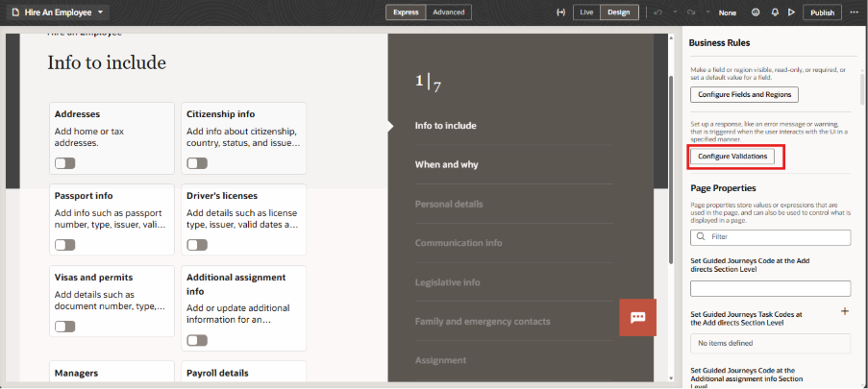Click the Publish button
Image resolution: width=868 pixels, height=389 pixels.
pyautogui.click(x=822, y=12)
